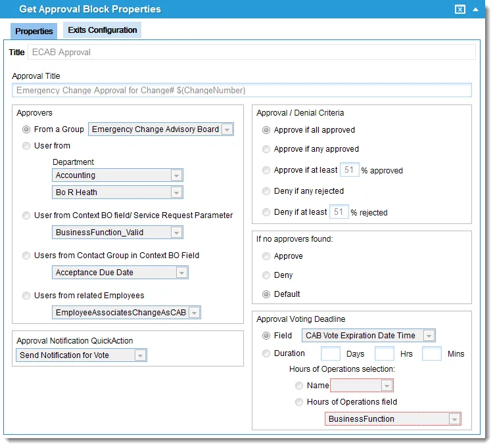The width and height of the screenshot is (495, 448).
Task: Click the percent rejected value field
Action: (339, 212)
